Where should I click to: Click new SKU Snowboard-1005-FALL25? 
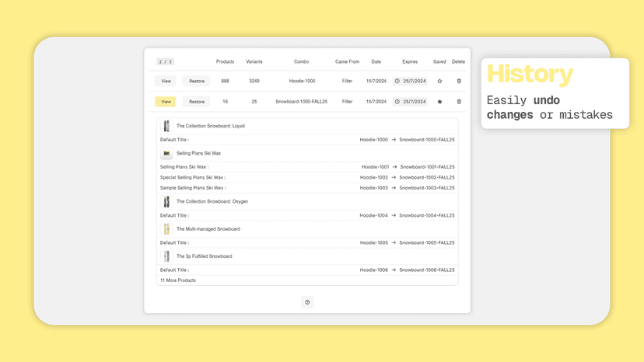(427, 243)
